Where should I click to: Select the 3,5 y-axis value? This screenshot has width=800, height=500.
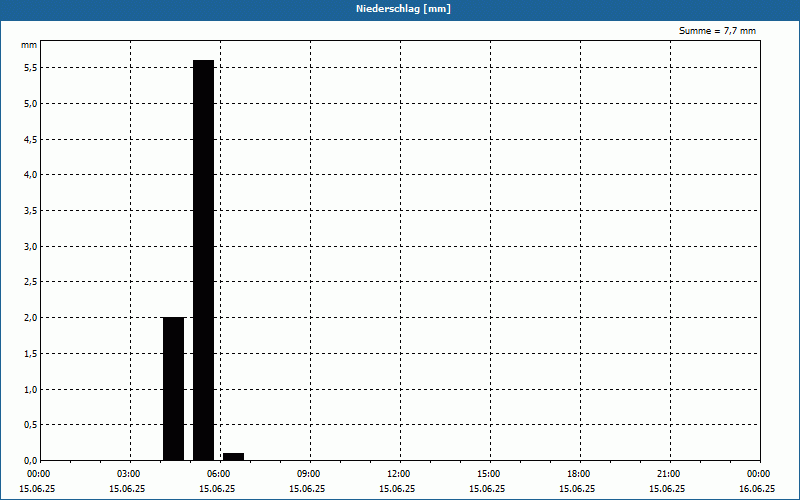click(x=31, y=210)
